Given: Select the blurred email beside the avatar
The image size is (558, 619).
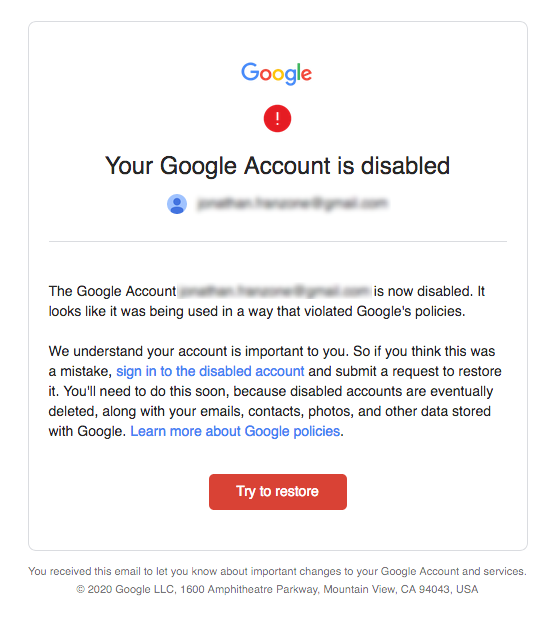Looking at the screenshot, I should [292, 204].
